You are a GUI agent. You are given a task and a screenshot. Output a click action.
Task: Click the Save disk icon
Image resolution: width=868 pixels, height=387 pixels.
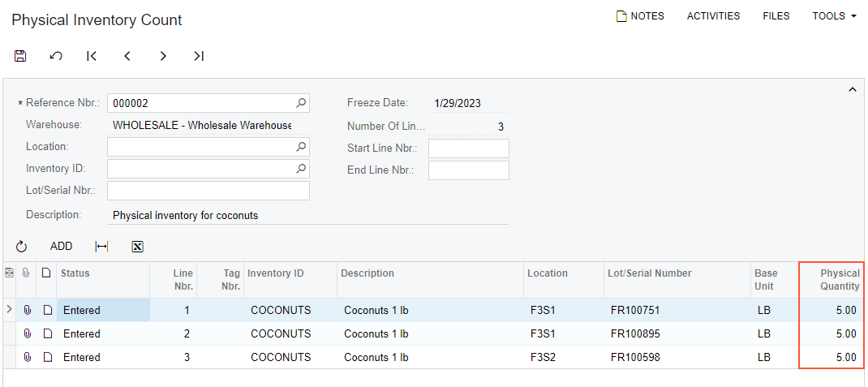(x=21, y=56)
